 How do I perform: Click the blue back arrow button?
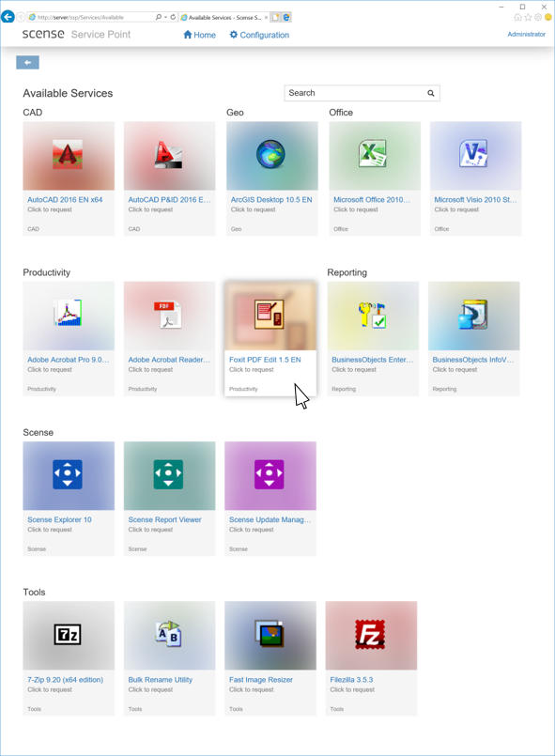tap(27, 62)
